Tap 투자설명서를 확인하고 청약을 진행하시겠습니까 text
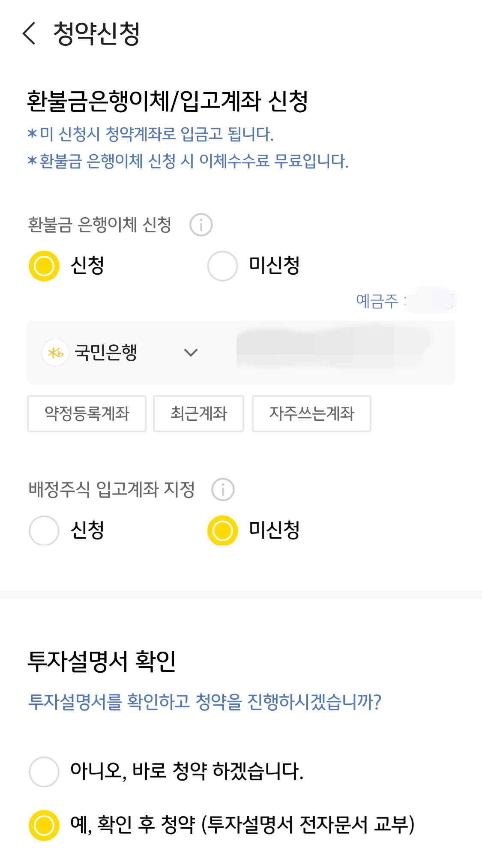The image size is (482, 868). 205,702
